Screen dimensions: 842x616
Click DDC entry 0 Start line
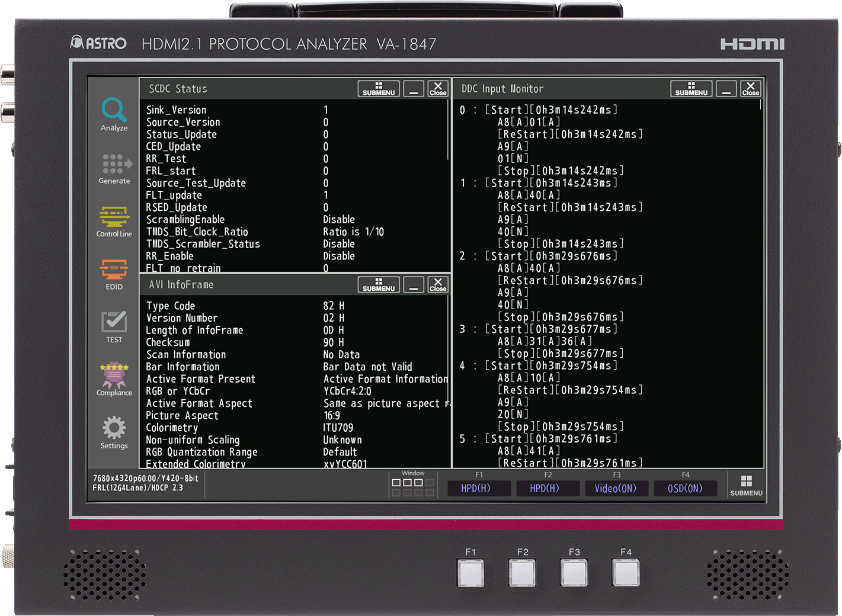tap(539, 110)
